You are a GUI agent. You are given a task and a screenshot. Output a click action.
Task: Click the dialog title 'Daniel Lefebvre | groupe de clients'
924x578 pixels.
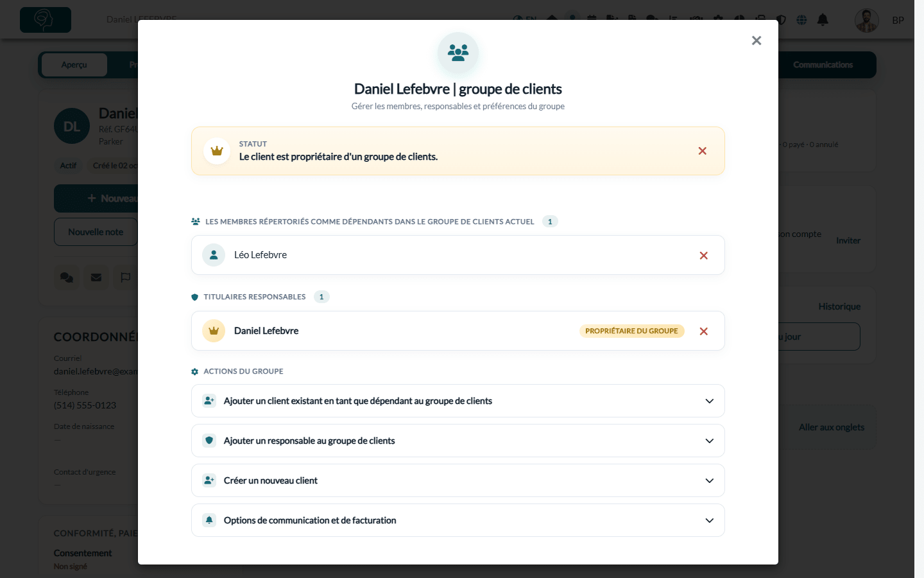[458, 89]
